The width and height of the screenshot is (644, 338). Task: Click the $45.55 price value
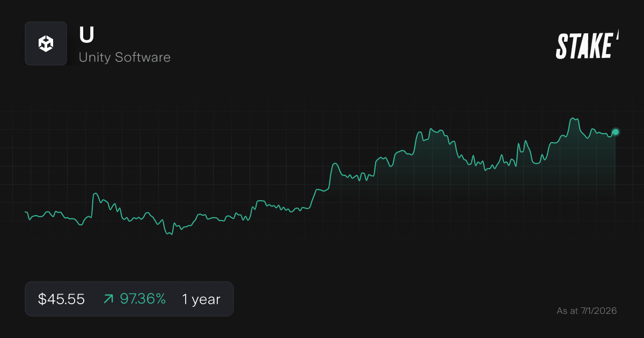61,299
